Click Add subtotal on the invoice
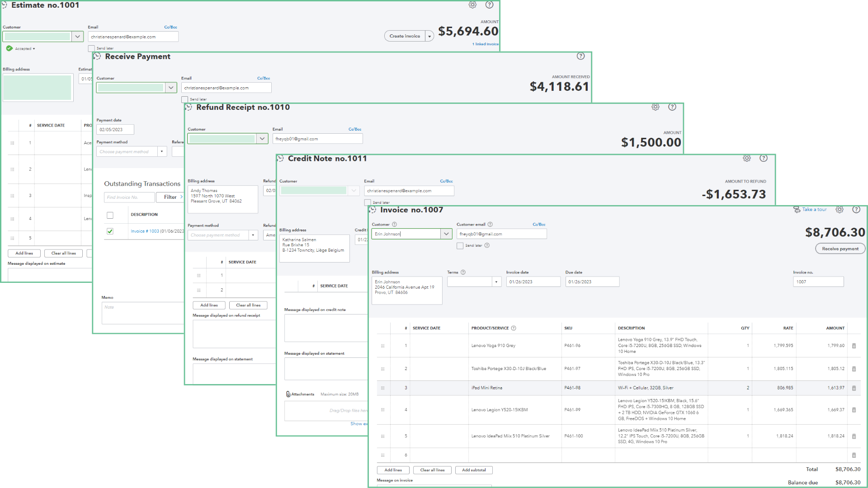This screenshot has height=488, width=868. coord(473,470)
